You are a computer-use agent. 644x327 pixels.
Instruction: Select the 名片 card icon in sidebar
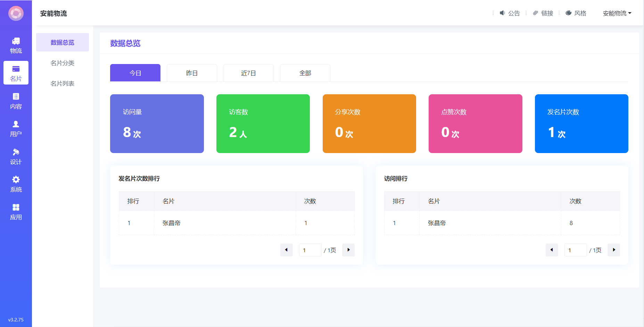[x=16, y=69]
